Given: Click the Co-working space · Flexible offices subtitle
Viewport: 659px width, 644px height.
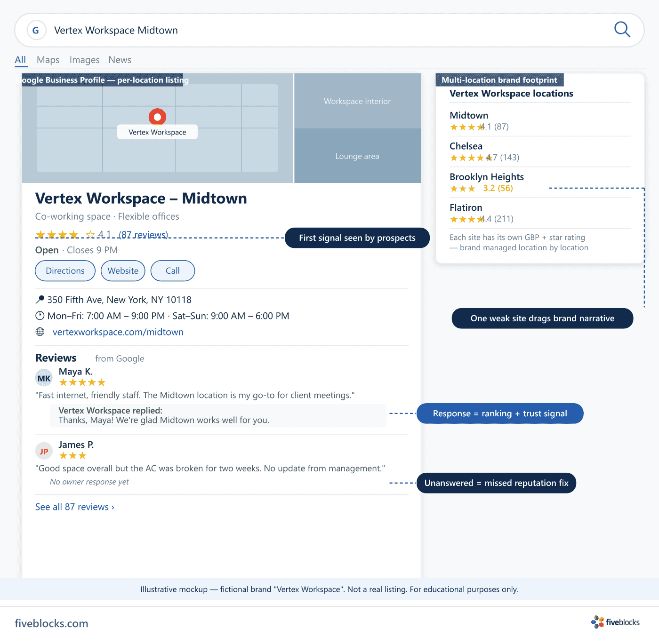Looking at the screenshot, I should coord(107,216).
